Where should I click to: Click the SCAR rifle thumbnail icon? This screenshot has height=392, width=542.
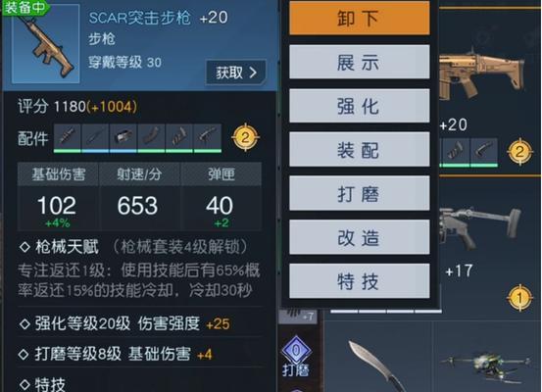tap(46, 43)
